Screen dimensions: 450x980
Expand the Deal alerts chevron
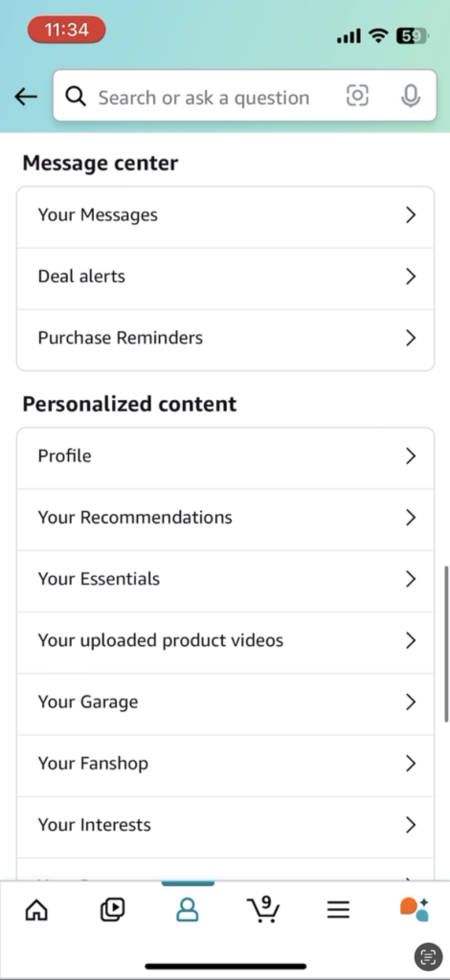(x=411, y=277)
